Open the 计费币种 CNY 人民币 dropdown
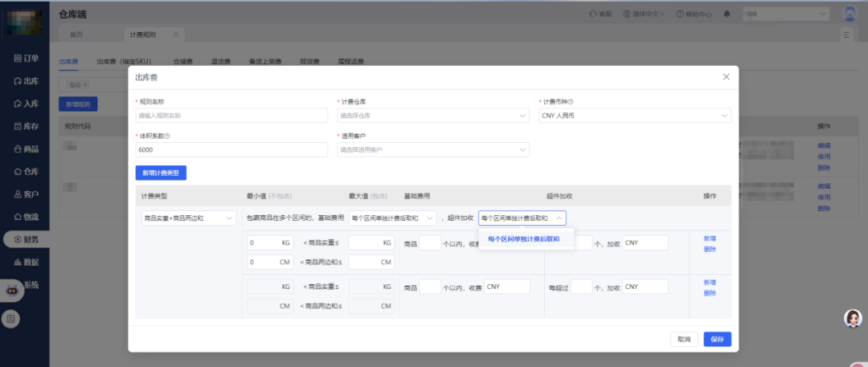 click(634, 116)
